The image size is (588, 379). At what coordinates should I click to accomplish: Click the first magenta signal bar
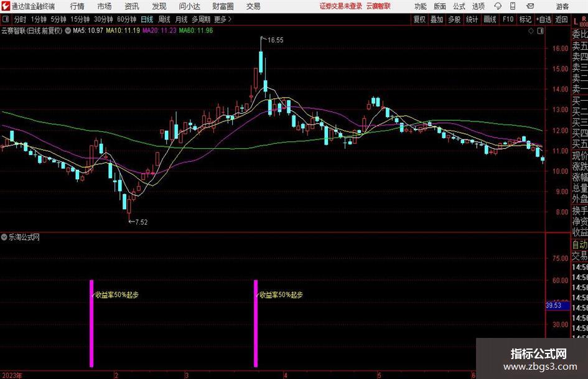(x=91, y=324)
